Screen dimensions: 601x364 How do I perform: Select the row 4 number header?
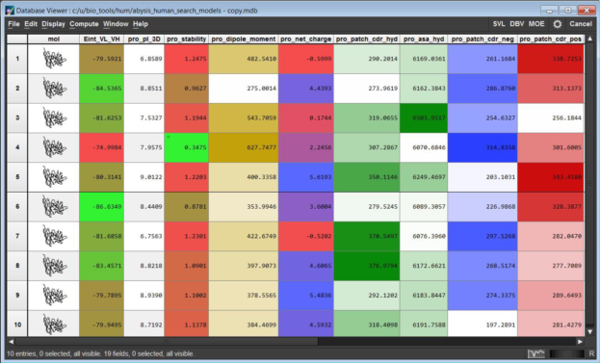click(17, 147)
